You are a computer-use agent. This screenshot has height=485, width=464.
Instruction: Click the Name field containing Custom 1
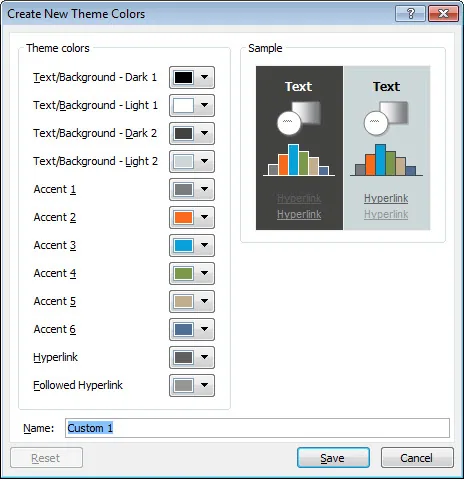tap(257, 428)
